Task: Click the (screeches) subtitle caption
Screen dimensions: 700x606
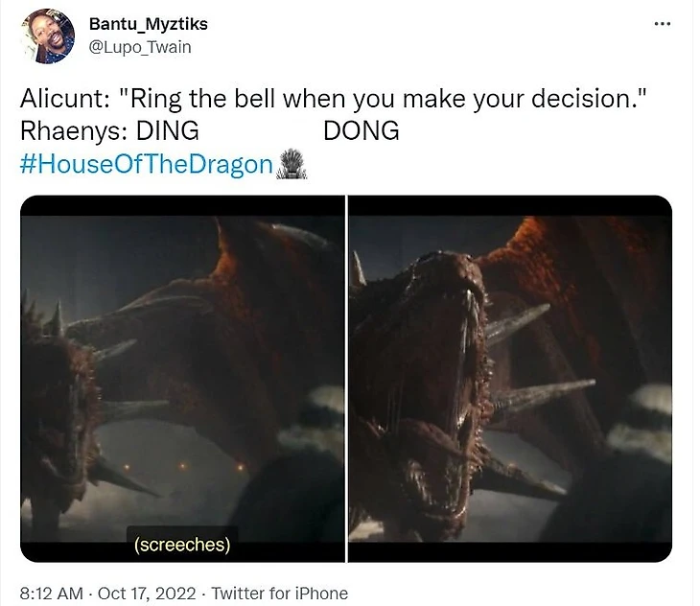Action: 182,545
